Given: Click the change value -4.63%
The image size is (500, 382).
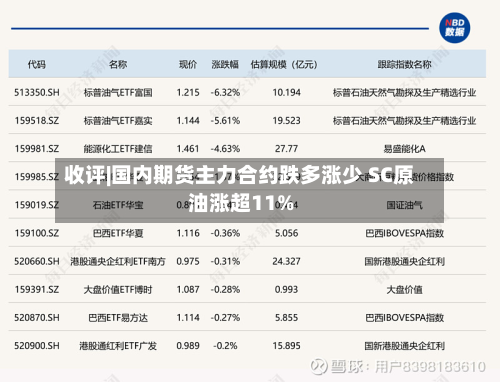Looking at the screenshot, I should [x=225, y=149].
